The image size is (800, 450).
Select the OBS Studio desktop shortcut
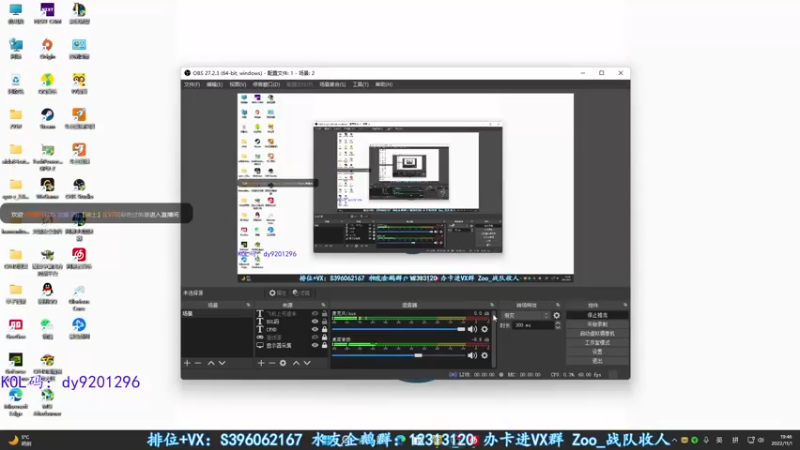tap(79, 188)
